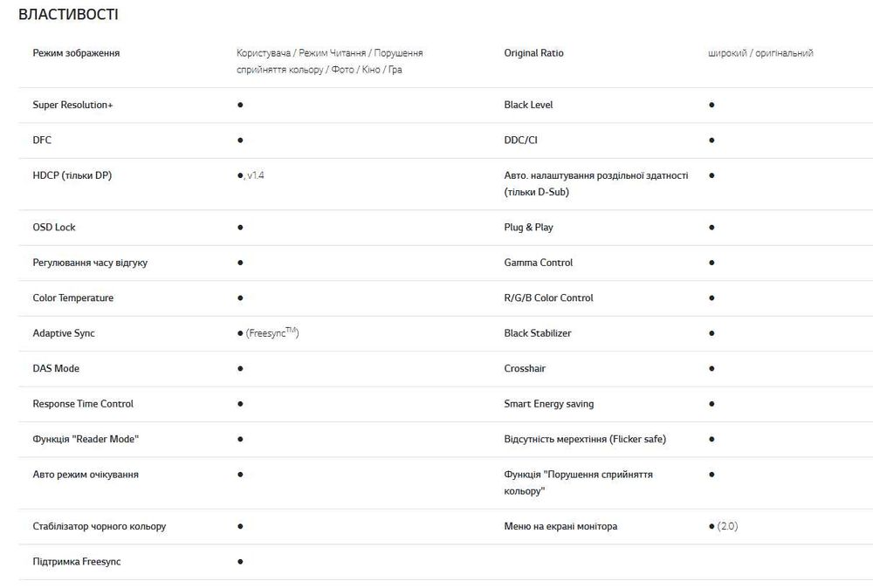Click the ВЛАСТИВОСТІ section heading
This screenshot has height=588, width=873.
pos(68,15)
